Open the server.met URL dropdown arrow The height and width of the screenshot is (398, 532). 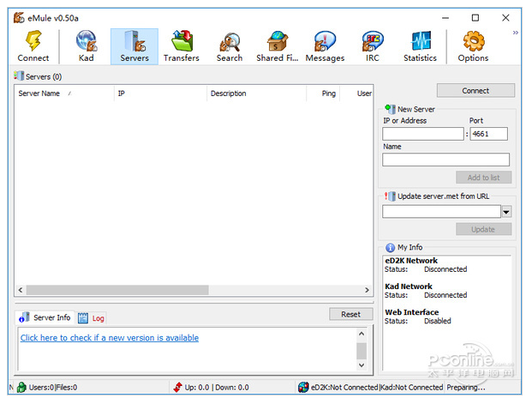point(506,212)
